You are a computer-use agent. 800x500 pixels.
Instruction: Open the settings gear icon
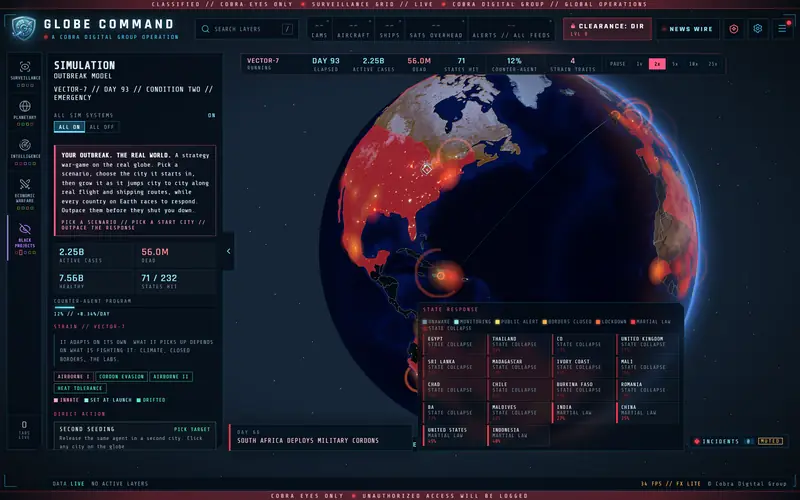coord(758,29)
